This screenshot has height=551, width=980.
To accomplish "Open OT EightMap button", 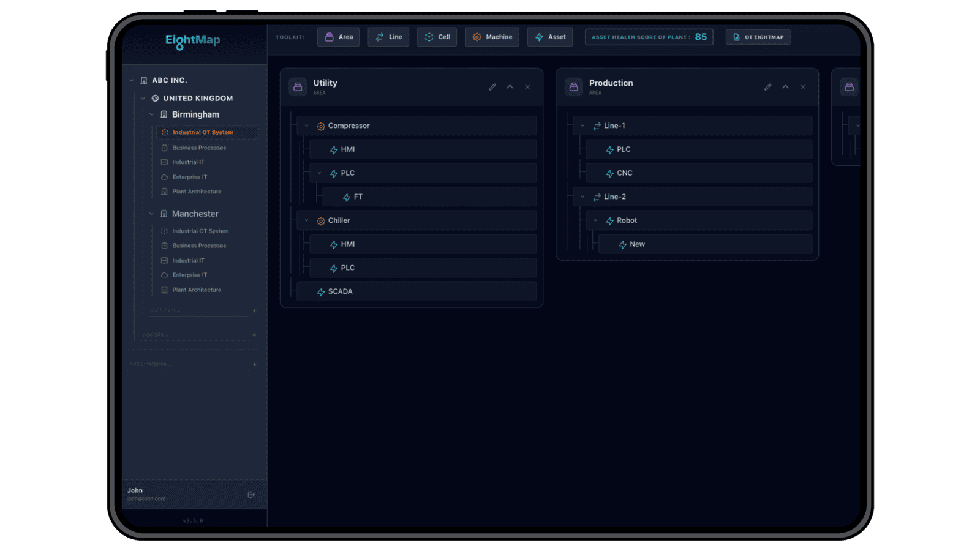I will pos(758,37).
